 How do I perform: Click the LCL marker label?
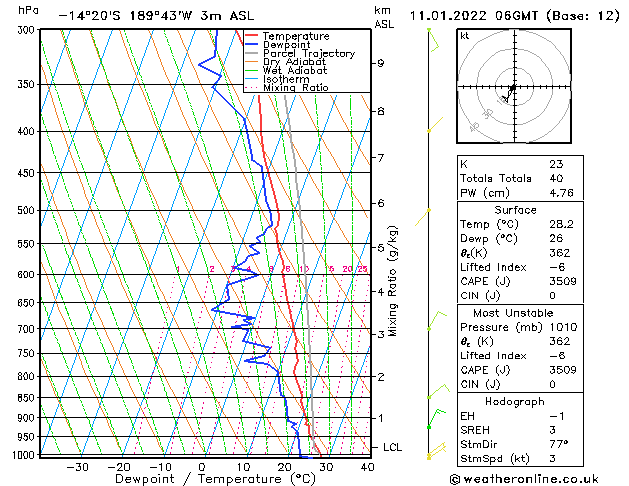tap(392, 447)
